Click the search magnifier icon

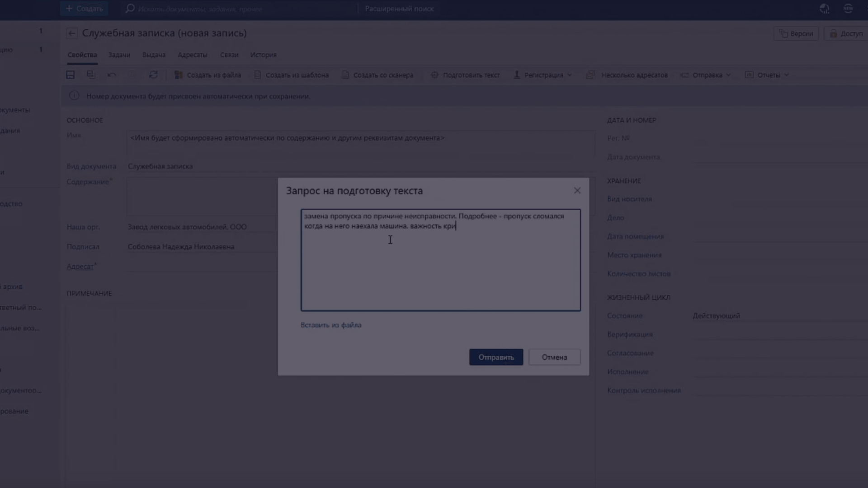(x=130, y=9)
